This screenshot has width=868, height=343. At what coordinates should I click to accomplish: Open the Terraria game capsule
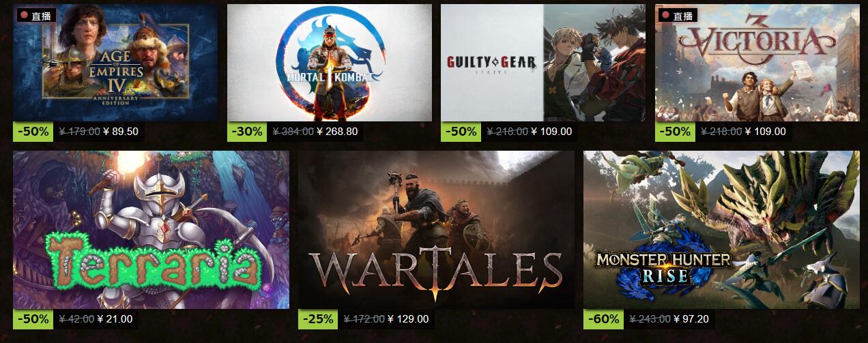click(151, 230)
